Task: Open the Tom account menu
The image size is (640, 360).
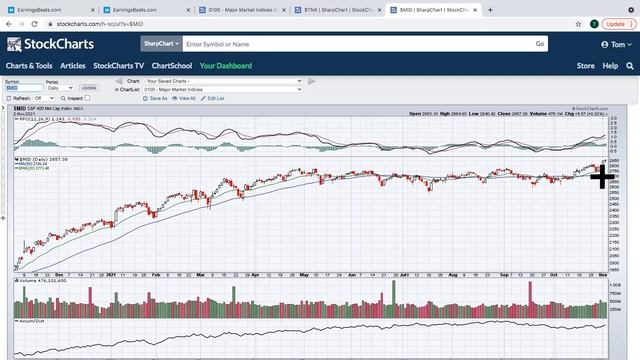Action: (616, 44)
